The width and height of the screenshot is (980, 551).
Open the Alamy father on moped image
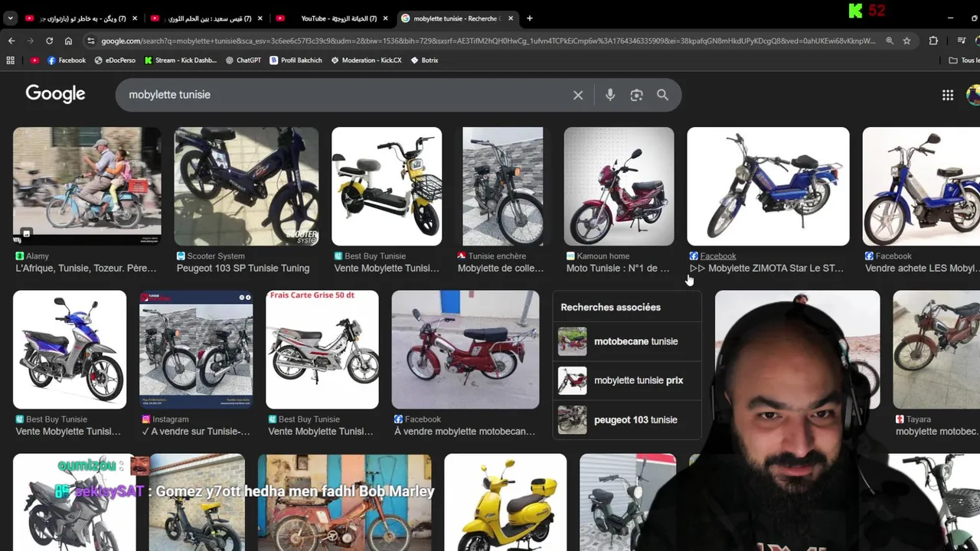click(87, 186)
